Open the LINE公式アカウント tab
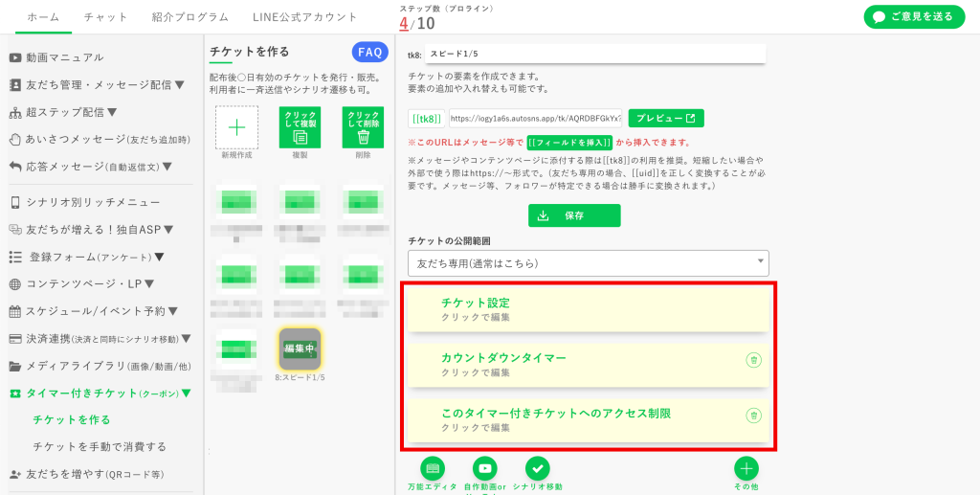 coord(305,17)
